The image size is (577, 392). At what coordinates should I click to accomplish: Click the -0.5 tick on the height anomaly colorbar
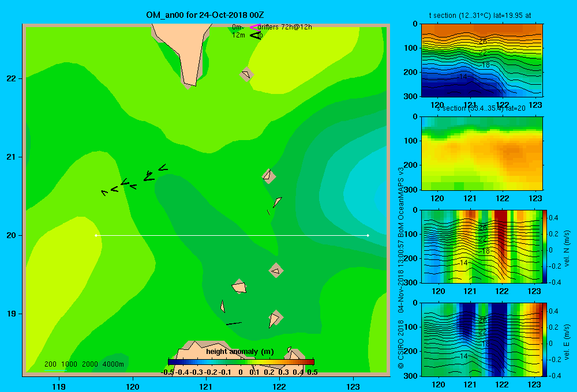coord(168,372)
